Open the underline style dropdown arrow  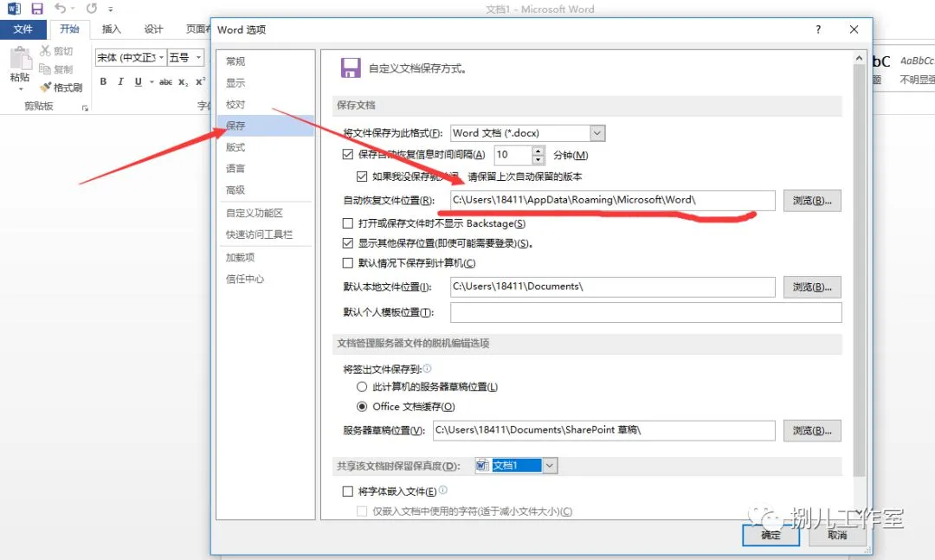[152, 81]
